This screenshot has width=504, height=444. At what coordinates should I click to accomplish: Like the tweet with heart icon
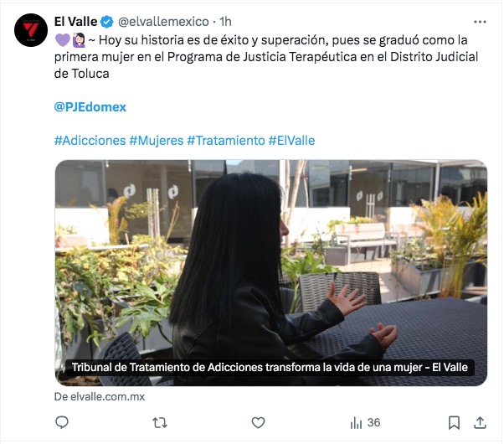(258, 422)
